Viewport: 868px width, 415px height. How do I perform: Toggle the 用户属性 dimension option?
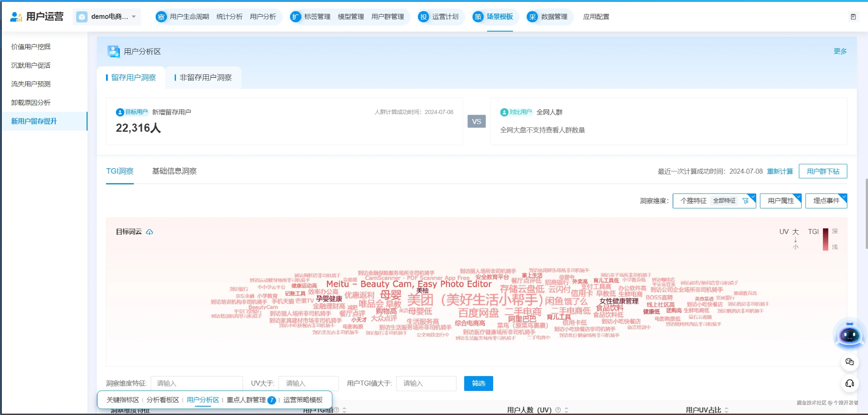pos(780,201)
